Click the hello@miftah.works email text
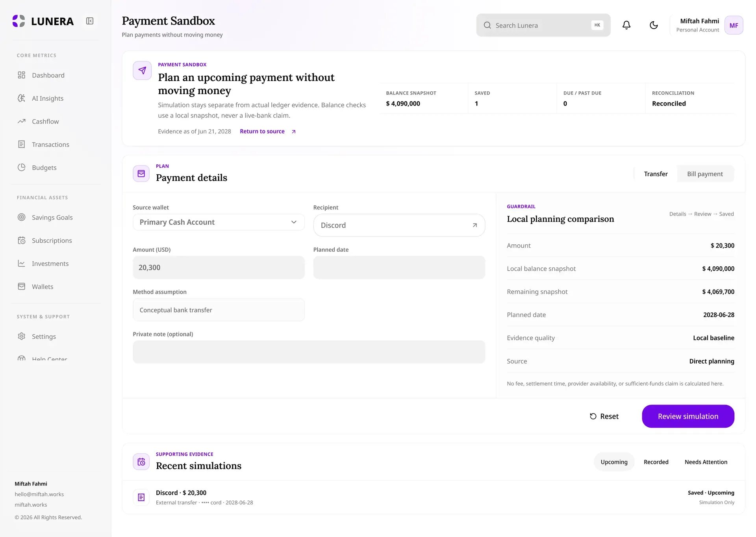Image resolution: width=756 pixels, height=537 pixels. [x=39, y=494]
